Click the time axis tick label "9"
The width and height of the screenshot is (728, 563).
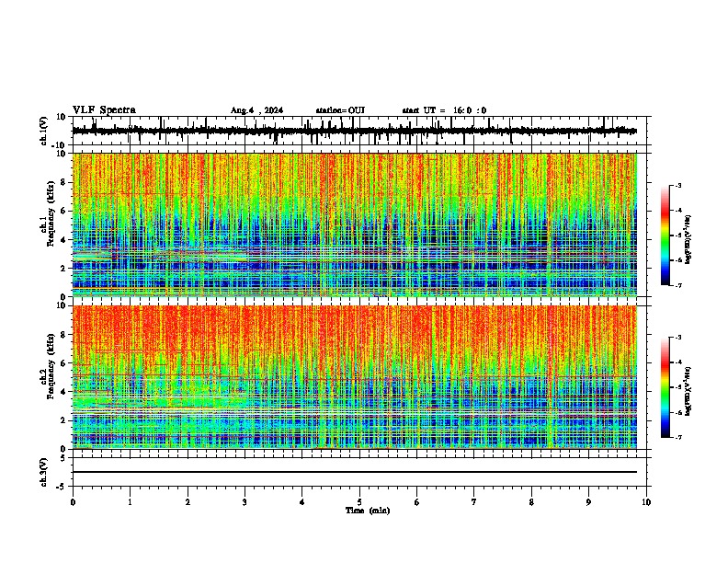(x=588, y=502)
